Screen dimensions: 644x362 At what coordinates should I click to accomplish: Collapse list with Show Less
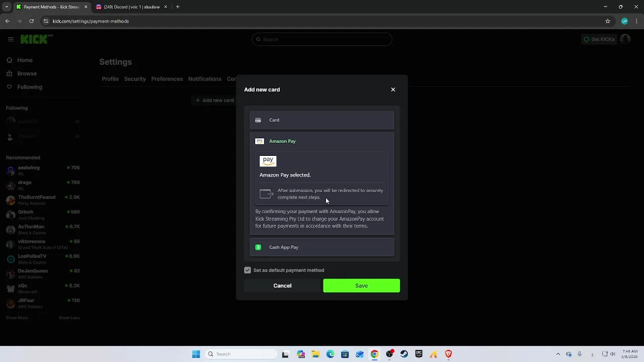(69, 318)
